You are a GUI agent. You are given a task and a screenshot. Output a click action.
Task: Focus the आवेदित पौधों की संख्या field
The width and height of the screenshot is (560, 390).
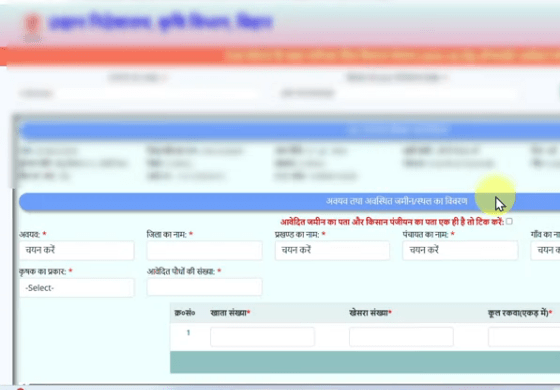(x=204, y=287)
